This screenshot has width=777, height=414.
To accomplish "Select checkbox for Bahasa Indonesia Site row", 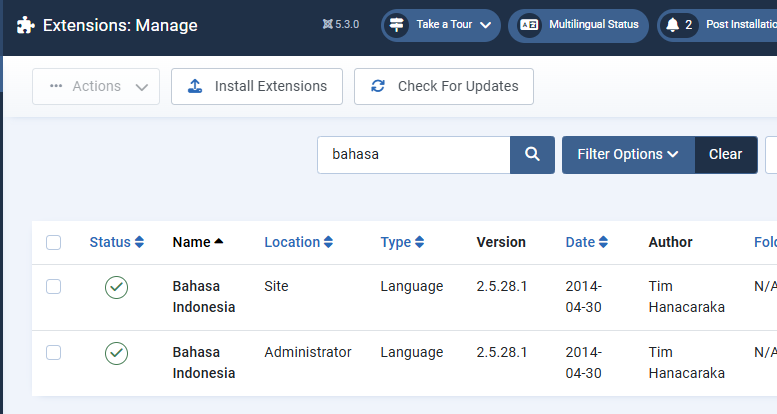I will pyautogui.click(x=54, y=287).
